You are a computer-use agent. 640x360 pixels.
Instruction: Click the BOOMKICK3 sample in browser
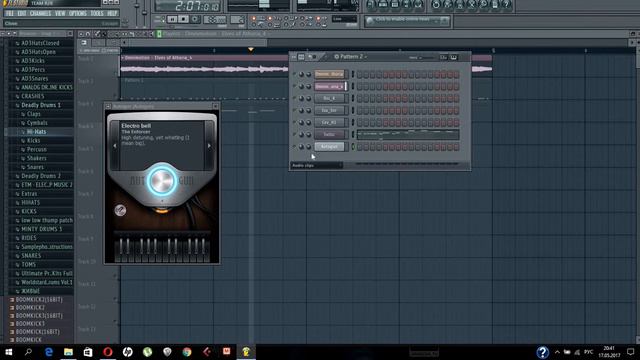tap(30, 324)
